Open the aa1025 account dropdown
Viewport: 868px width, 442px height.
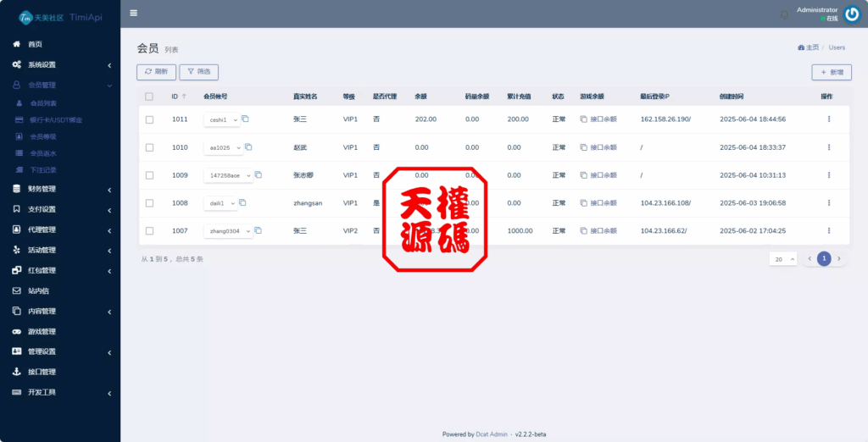pos(224,147)
